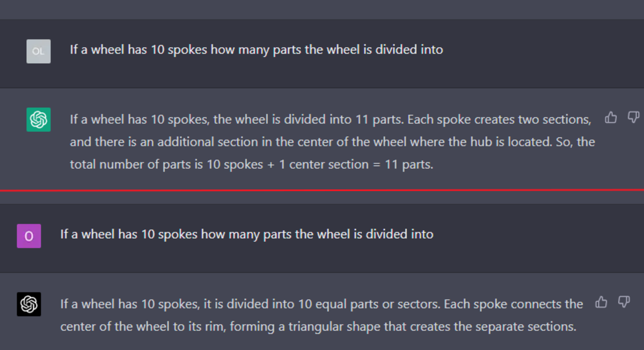This screenshot has height=350, width=644.
Task: Like the 11 parts answer with thumbs up
Action: coord(611,117)
